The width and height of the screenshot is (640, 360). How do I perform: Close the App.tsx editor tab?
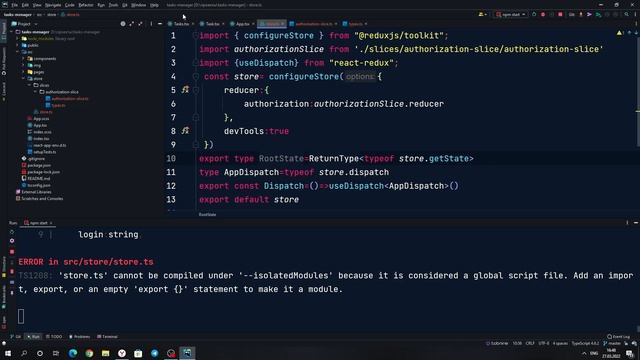pyautogui.click(x=253, y=24)
